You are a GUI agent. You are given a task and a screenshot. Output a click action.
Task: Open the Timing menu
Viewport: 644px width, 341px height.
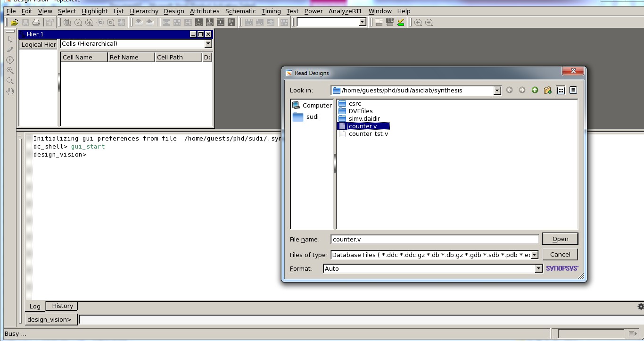(271, 11)
